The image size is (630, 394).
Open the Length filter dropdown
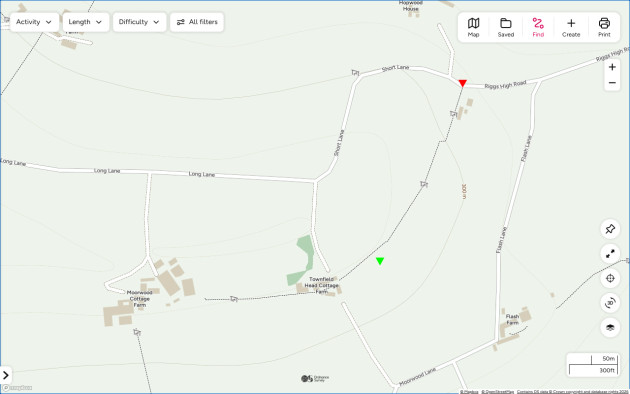click(x=86, y=22)
